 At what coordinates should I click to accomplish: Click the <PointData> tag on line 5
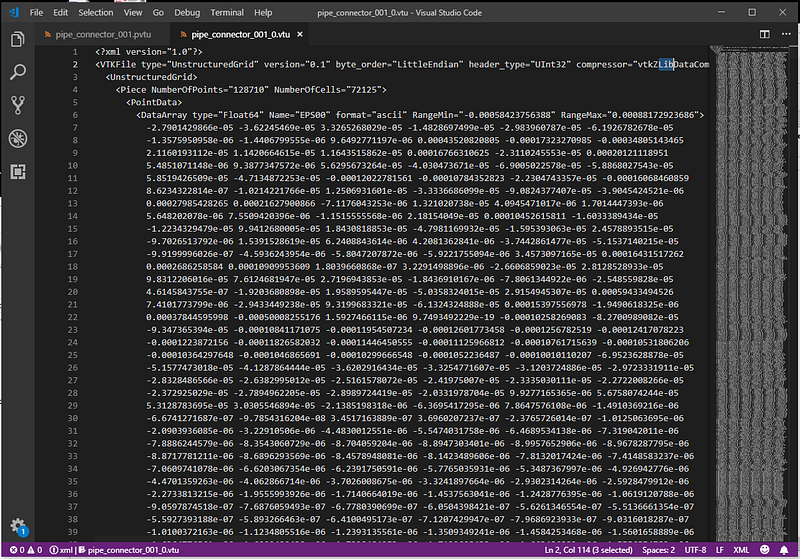(154, 102)
